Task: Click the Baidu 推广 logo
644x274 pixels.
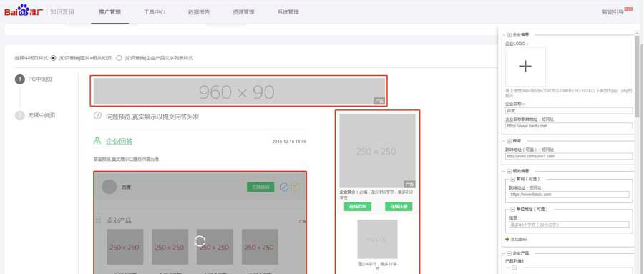Action: [x=24, y=11]
